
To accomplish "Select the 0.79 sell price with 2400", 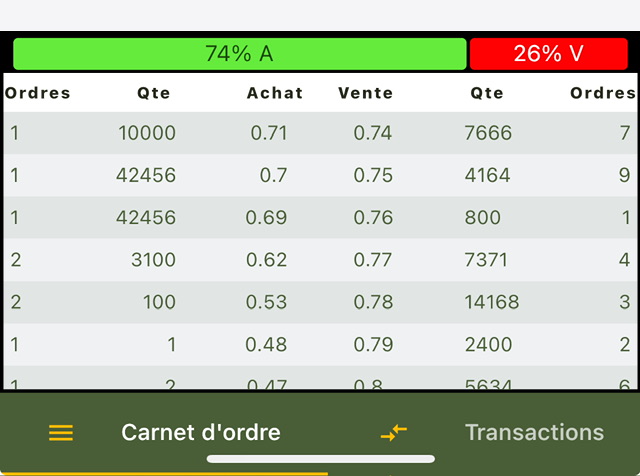I will pos(373,345).
